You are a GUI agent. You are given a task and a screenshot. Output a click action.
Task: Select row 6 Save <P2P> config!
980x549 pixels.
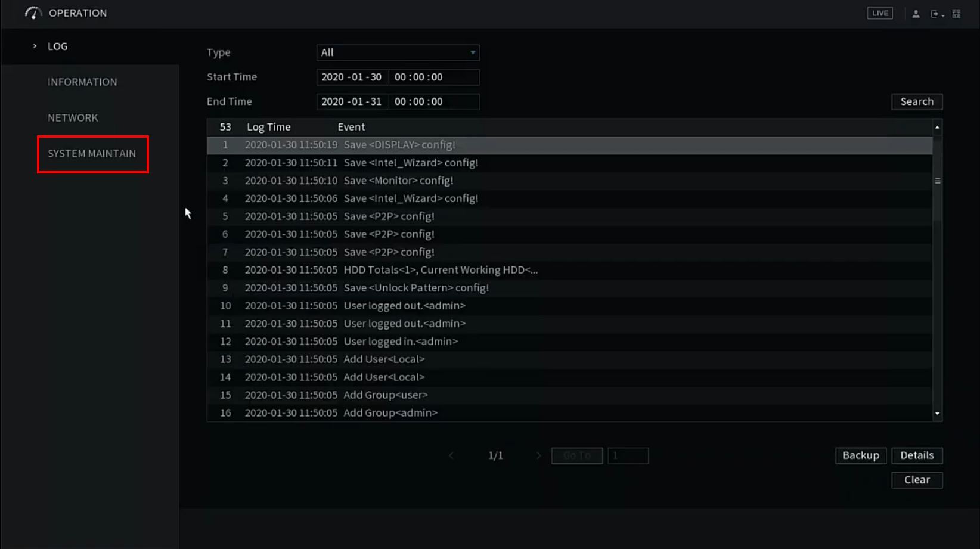tap(569, 234)
